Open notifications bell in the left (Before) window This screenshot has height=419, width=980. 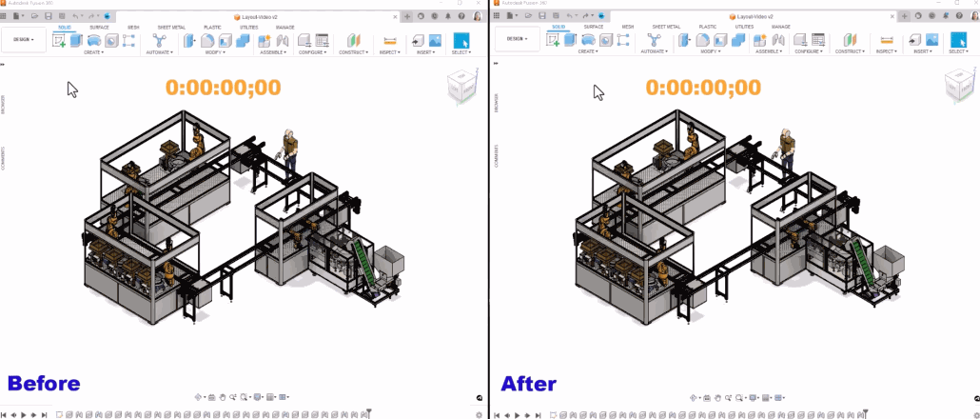[x=448, y=16]
